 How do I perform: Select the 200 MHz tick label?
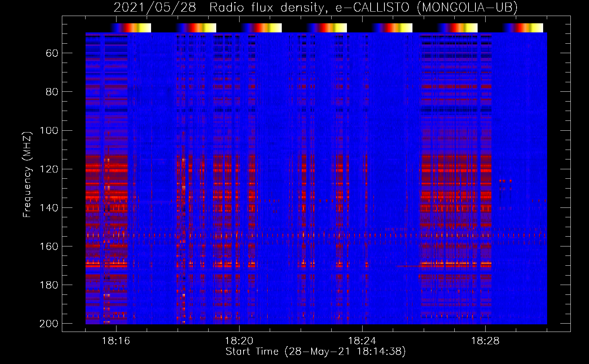click(x=49, y=324)
